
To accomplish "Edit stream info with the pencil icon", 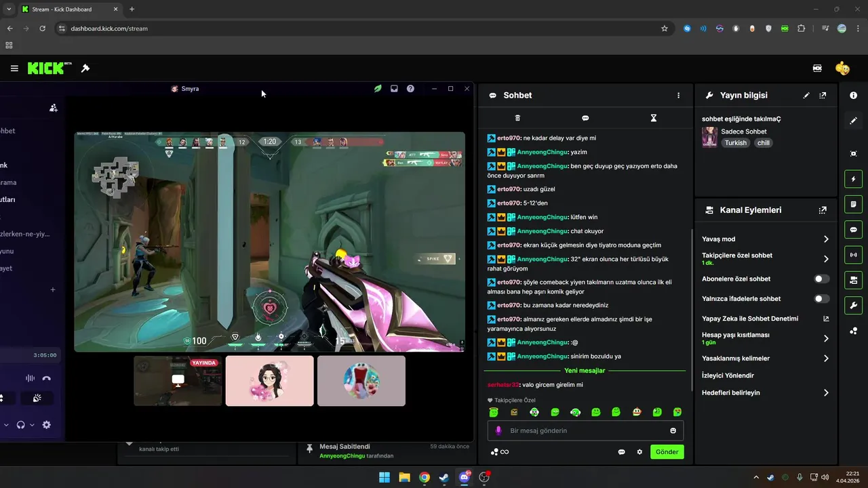I will pos(806,96).
